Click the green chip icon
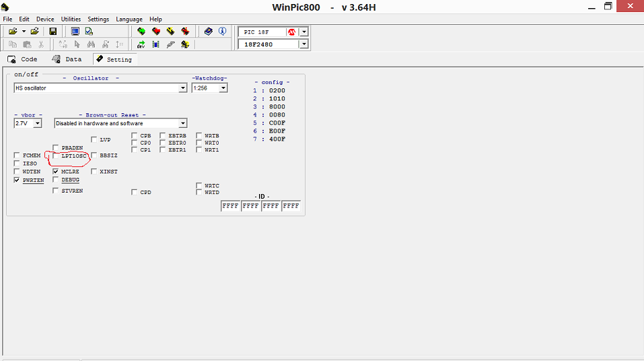 point(142,32)
